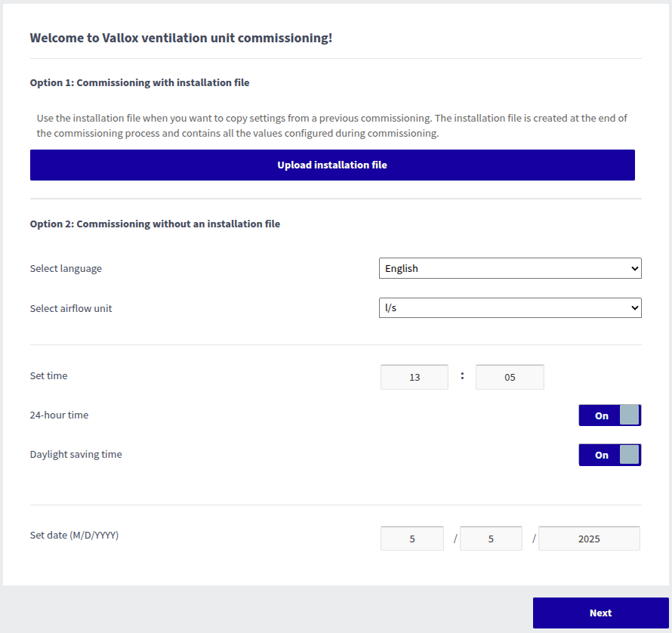The image size is (672, 633).
Task: Click the Option 2 section heading
Action: (155, 224)
